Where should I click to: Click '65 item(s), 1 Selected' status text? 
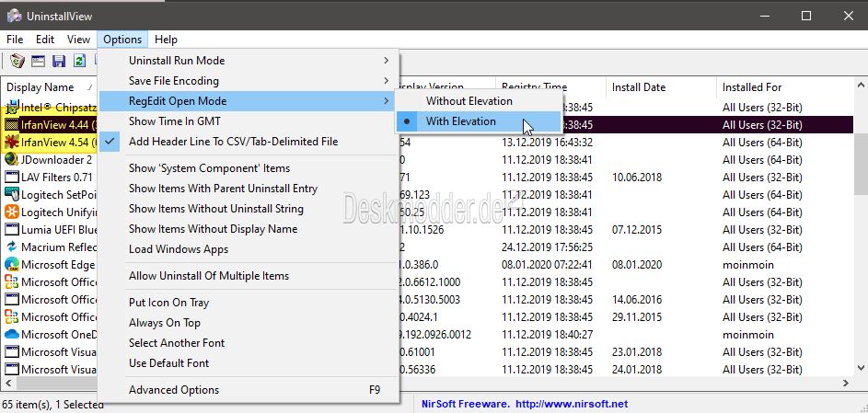pos(52,405)
